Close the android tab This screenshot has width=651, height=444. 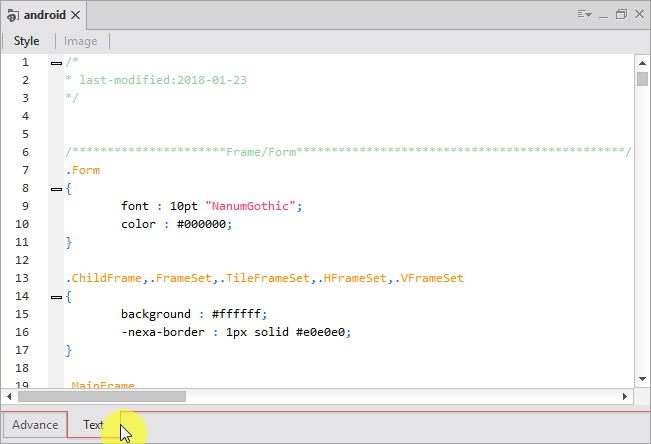point(76,16)
